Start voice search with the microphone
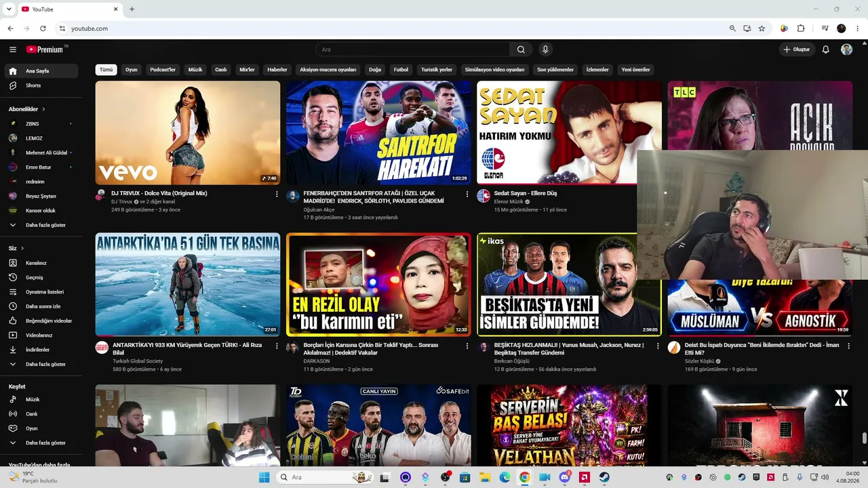Viewport: 868px width, 488px height. tap(545, 49)
